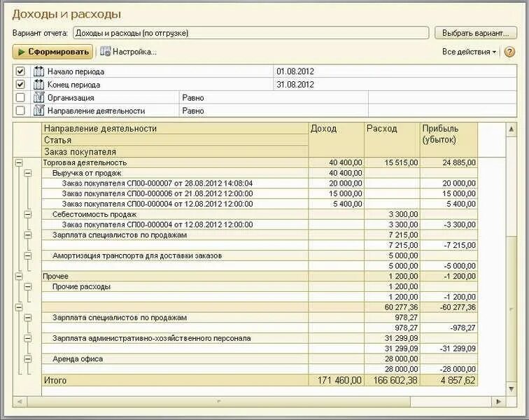Viewport: 529px width, 420px height.
Task: Open the Все действия dropdown menu
Action: tap(469, 52)
